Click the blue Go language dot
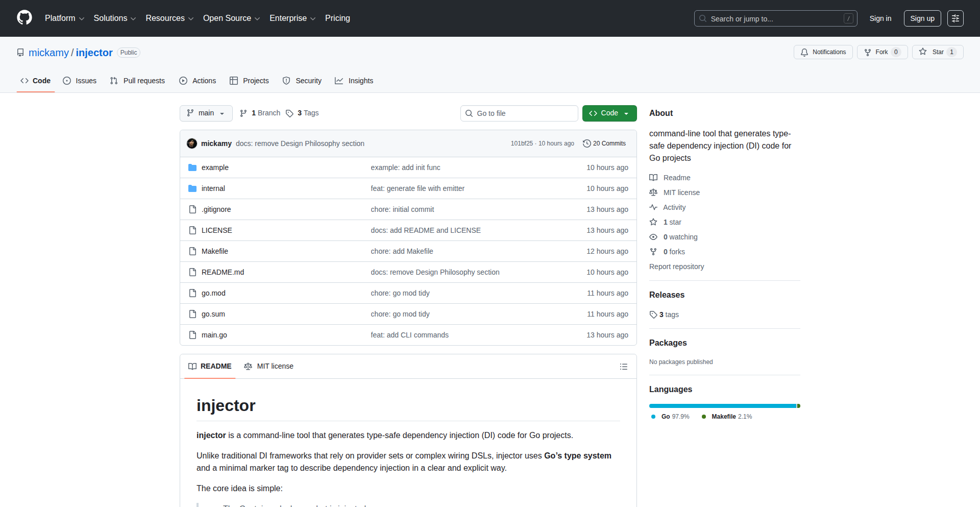 click(653, 417)
